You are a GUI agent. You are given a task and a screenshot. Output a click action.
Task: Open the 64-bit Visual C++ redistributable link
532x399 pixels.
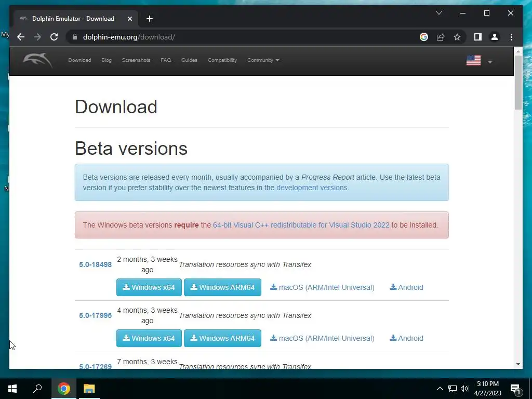point(301,225)
